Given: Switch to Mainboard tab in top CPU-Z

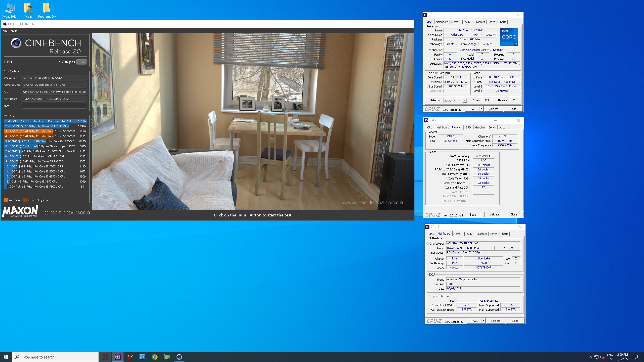Looking at the screenshot, I should pyautogui.click(x=442, y=22).
